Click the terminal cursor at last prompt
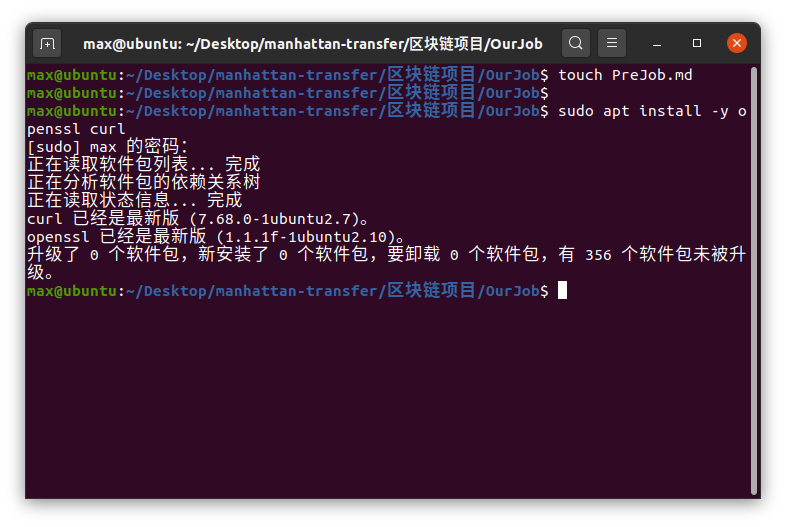786x527 pixels. click(562, 290)
